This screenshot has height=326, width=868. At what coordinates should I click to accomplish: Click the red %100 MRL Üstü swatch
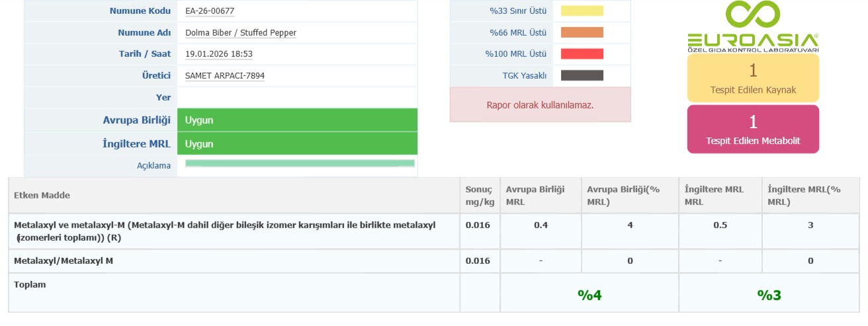[x=582, y=54]
